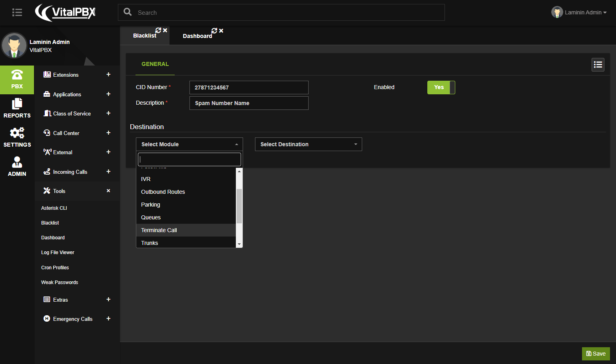Click the top Search field
The image size is (616, 364).
click(x=281, y=12)
